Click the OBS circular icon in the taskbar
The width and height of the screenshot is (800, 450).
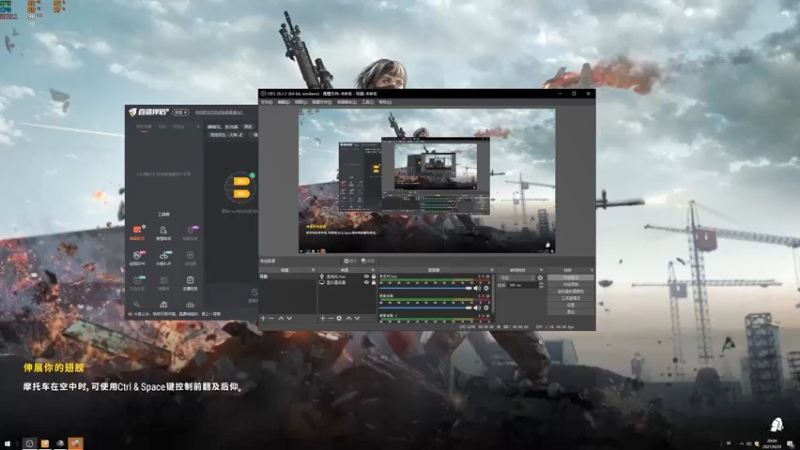click(x=30, y=444)
